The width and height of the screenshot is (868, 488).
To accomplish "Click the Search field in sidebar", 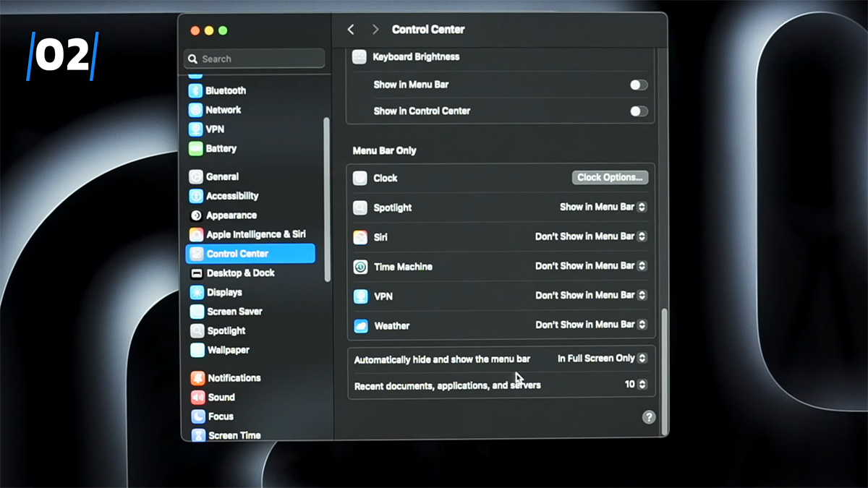I will pyautogui.click(x=255, y=59).
